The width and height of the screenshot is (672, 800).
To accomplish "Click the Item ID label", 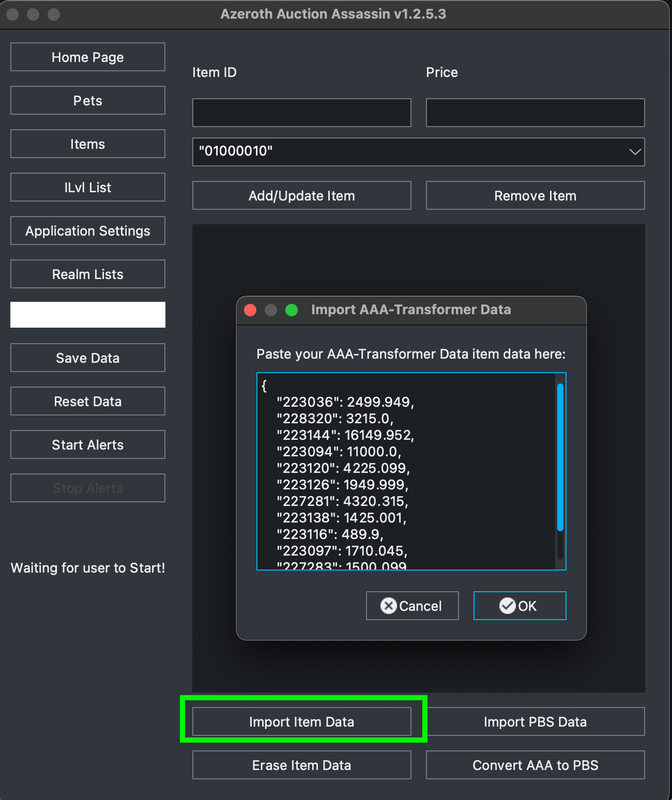I will pos(215,72).
